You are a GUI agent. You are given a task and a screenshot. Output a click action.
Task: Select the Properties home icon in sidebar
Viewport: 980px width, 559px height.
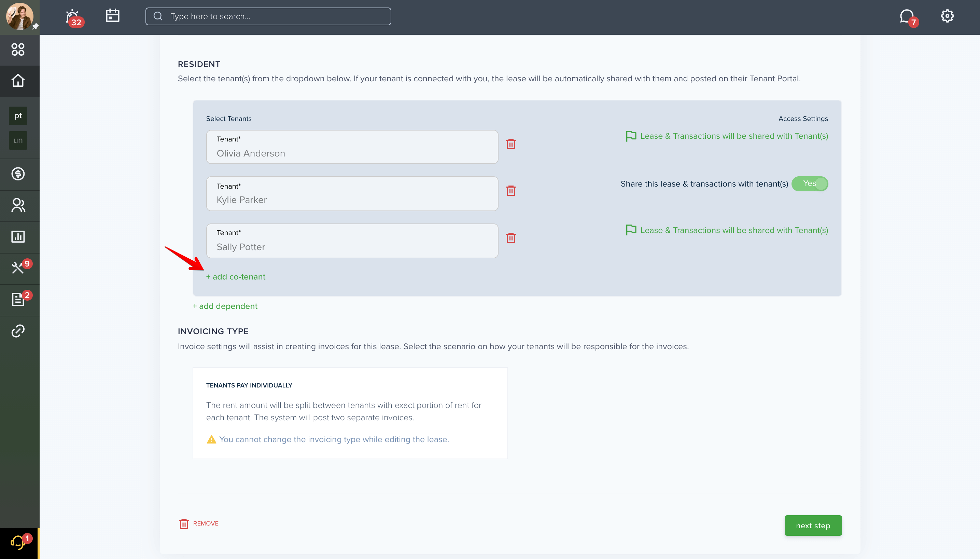point(18,81)
